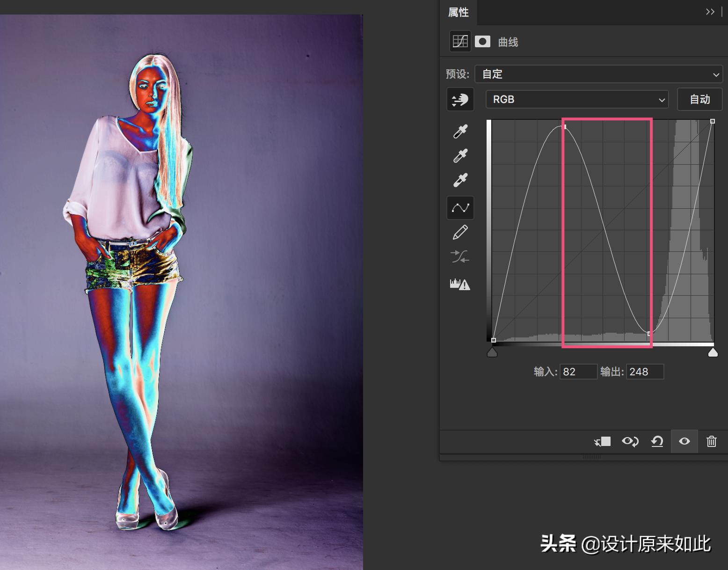This screenshot has width=728, height=570.
Task: Expand the panel menu with double arrows
Action: click(710, 11)
